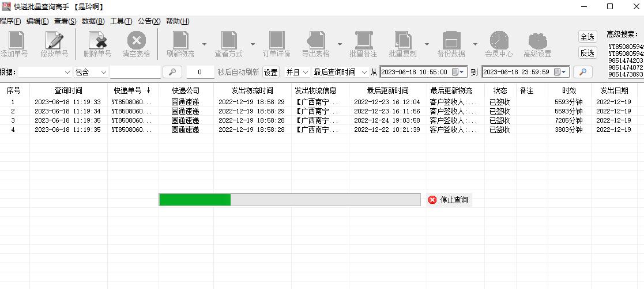Click the 状态 column header

click(500, 90)
